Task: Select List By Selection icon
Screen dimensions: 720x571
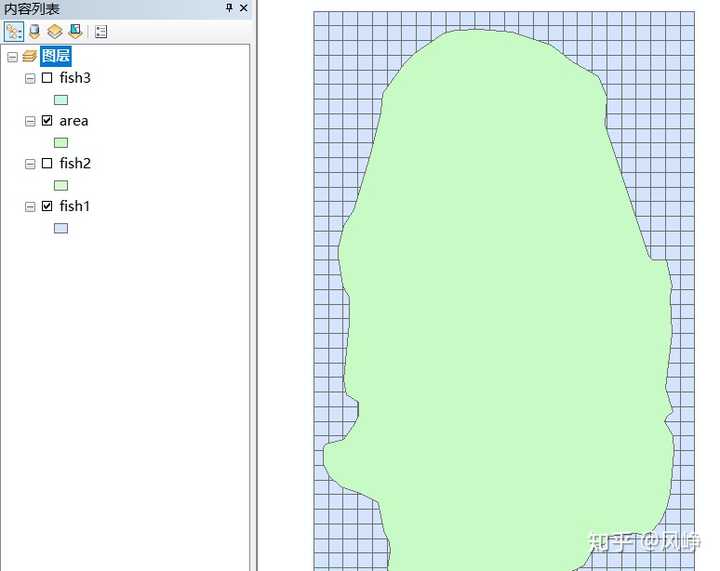Action: 75,32
